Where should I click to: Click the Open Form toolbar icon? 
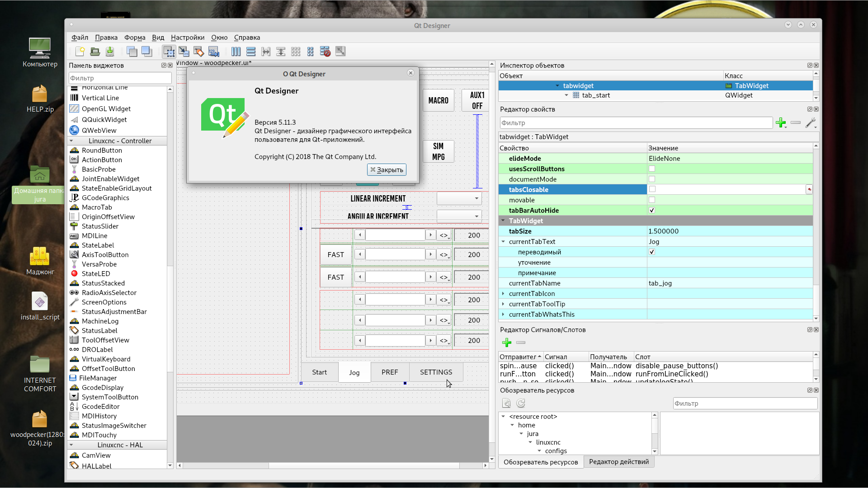[x=95, y=52]
